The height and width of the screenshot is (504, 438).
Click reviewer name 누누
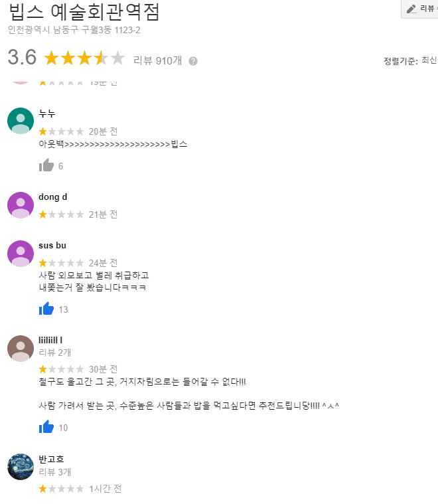click(x=47, y=114)
